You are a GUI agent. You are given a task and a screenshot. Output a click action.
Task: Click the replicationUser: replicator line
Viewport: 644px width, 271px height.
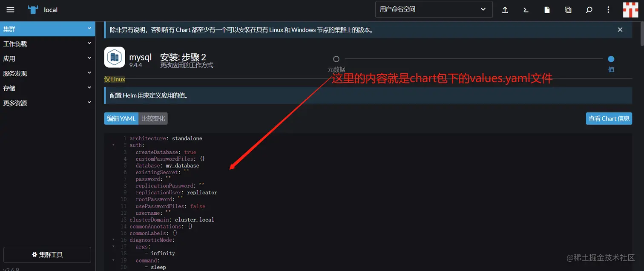176,193
